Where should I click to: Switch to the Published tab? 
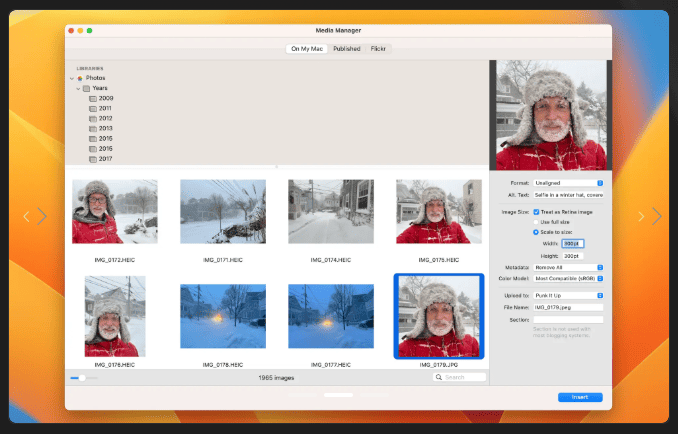[347, 49]
